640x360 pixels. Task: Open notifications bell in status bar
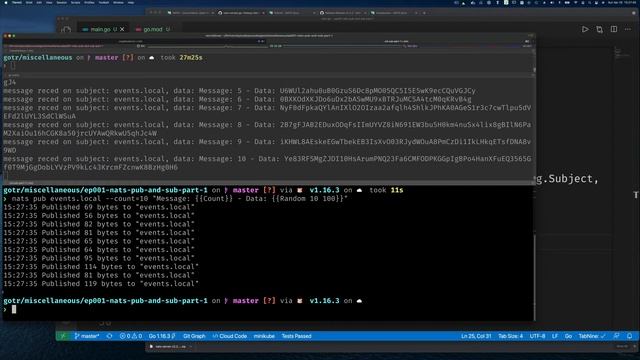click(x=629, y=336)
